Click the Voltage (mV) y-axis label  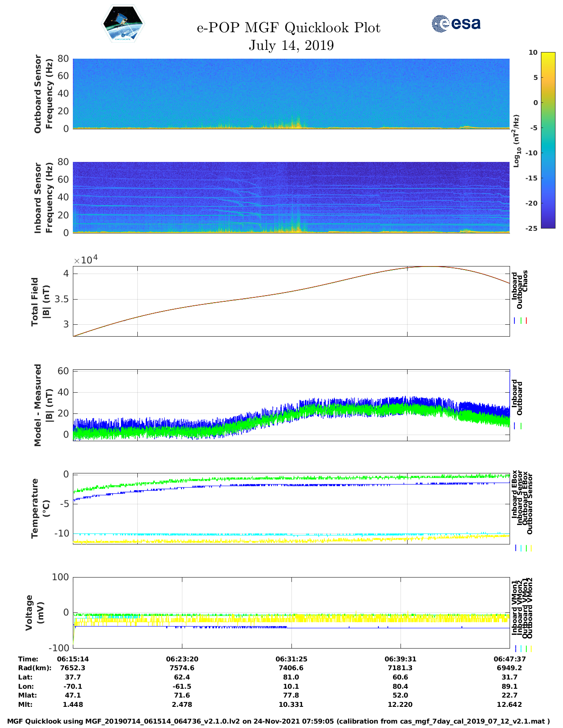34,612
